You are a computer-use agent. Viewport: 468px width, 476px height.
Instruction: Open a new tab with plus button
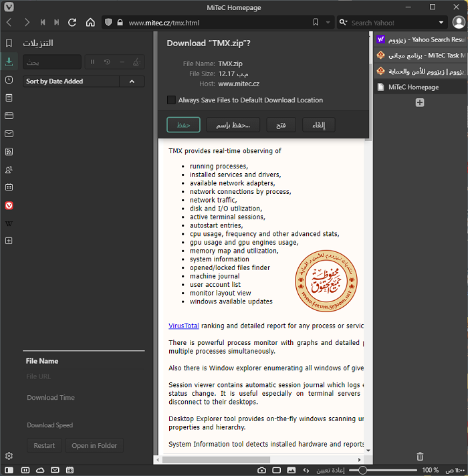click(x=420, y=102)
